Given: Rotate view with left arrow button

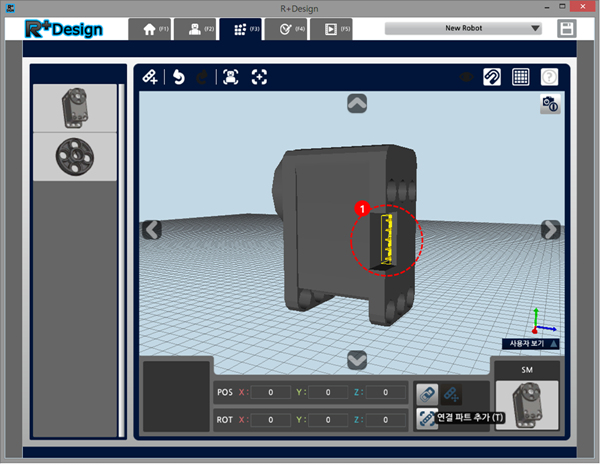Looking at the screenshot, I should 151,230.
